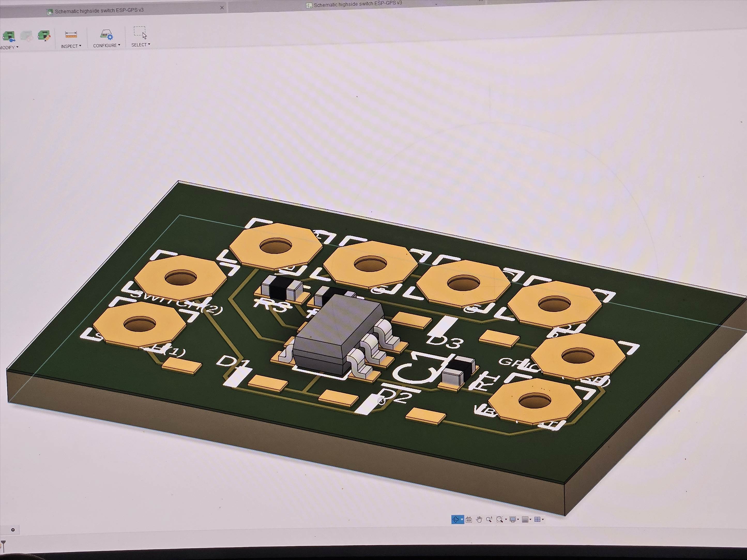747x560 pixels.
Task: Click the Zoom Window fit icon
Action: [499, 519]
